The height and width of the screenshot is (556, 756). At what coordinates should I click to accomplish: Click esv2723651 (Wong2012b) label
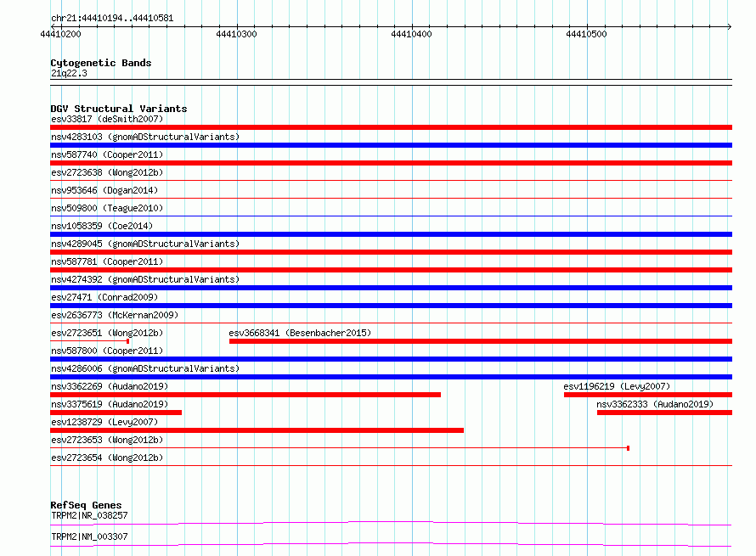click(x=107, y=333)
